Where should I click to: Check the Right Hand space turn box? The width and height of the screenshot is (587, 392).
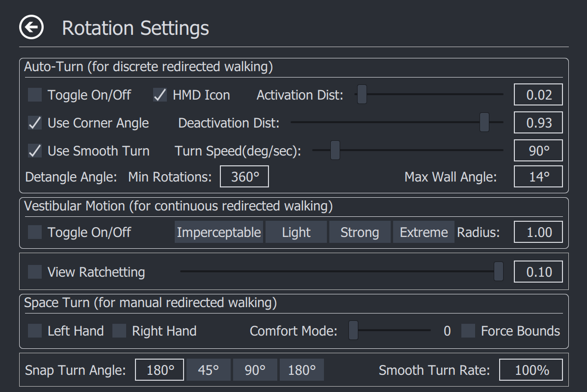pyautogui.click(x=119, y=331)
